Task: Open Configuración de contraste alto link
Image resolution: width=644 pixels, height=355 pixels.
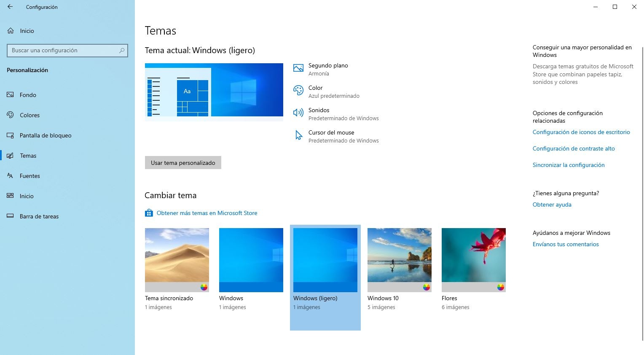Action: coord(574,148)
